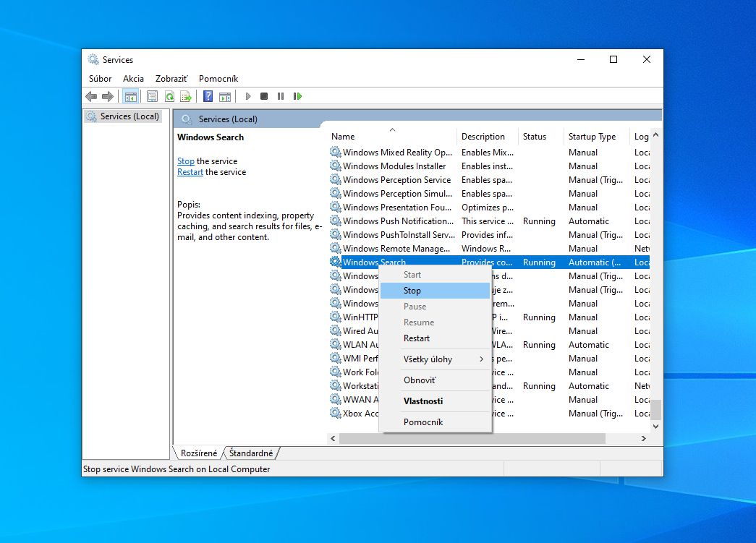Select the Windows Perception Simul... service row
756x543 pixels.
(489, 193)
